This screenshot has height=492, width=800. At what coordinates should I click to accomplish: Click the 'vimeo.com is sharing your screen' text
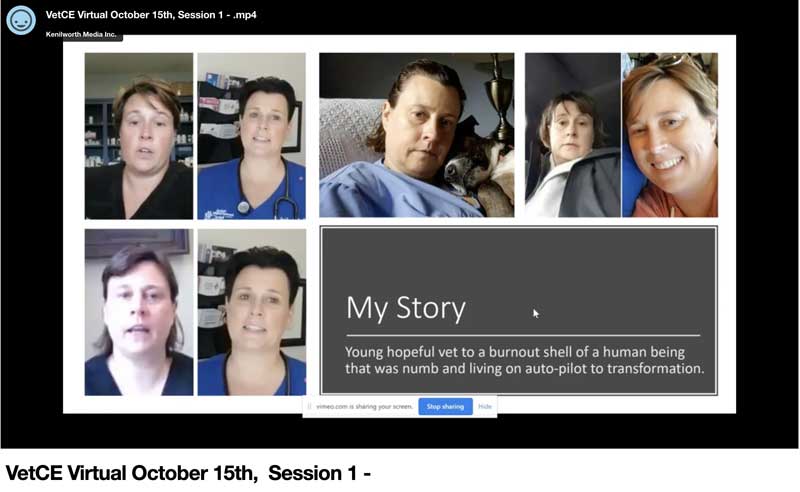click(x=364, y=407)
